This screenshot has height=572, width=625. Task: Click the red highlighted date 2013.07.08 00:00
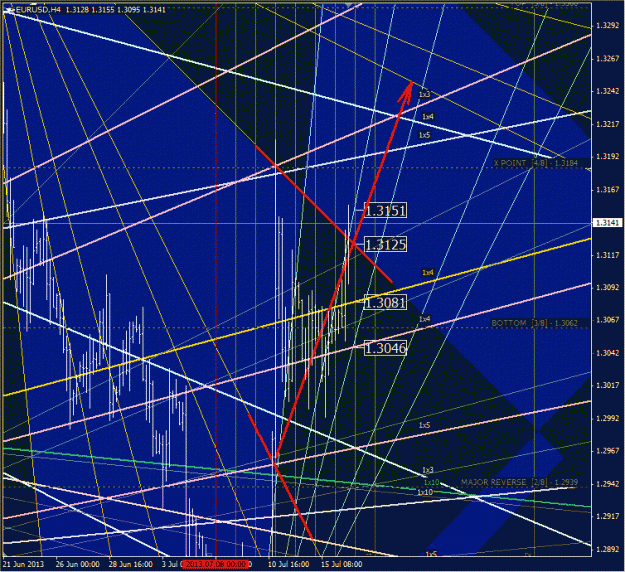click(x=215, y=564)
